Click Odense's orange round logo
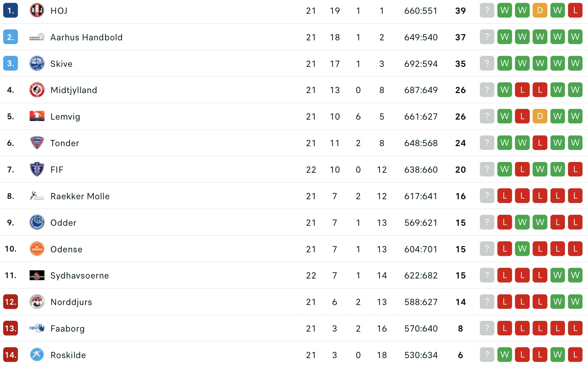The height and width of the screenshot is (365, 588). coord(37,249)
